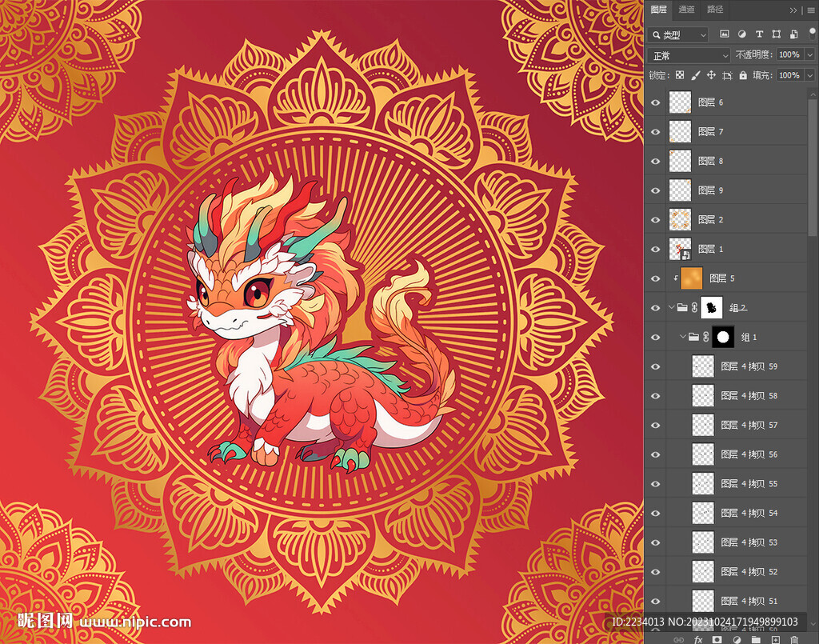Open the fill slider dropdown arrow
819x644 pixels.
(810, 75)
